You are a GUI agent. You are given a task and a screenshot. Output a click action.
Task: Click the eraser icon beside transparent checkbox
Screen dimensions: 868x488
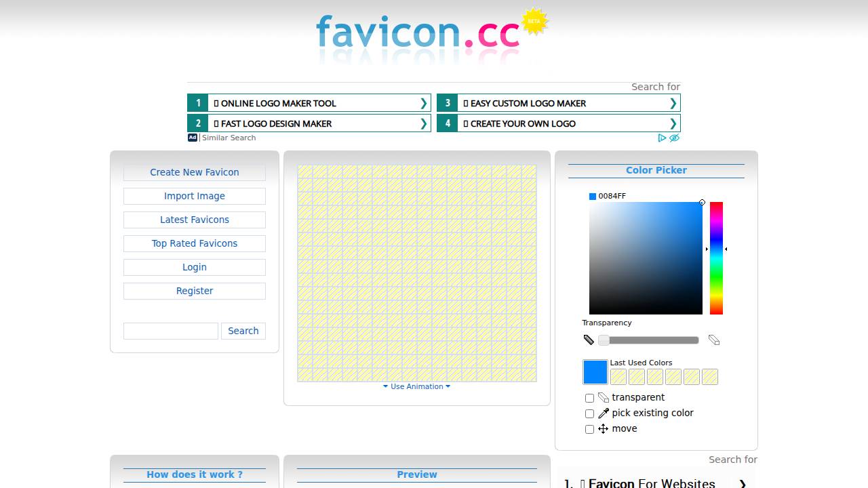[x=602, y=397]
